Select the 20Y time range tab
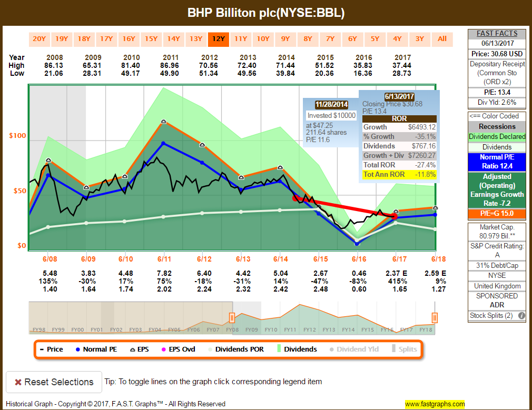Screen dimensions: 532x410 (40, 39)
